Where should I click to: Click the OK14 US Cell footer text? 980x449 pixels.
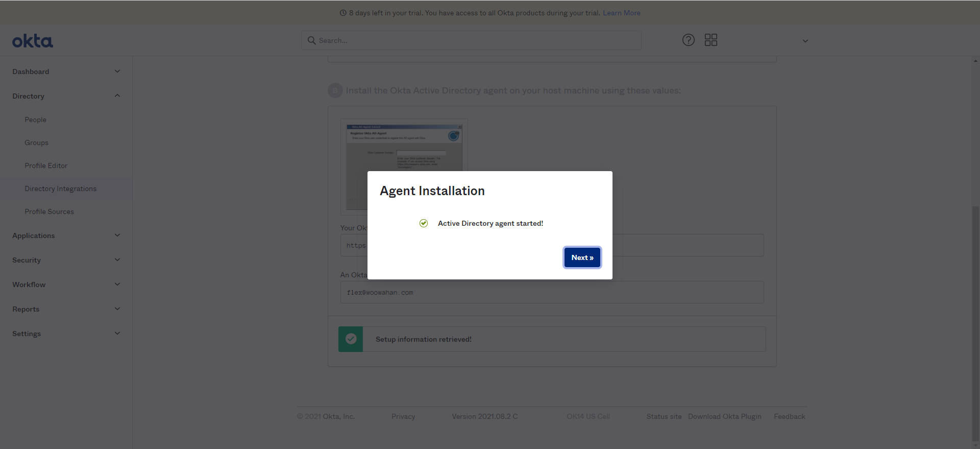click(x=588, y=416)
